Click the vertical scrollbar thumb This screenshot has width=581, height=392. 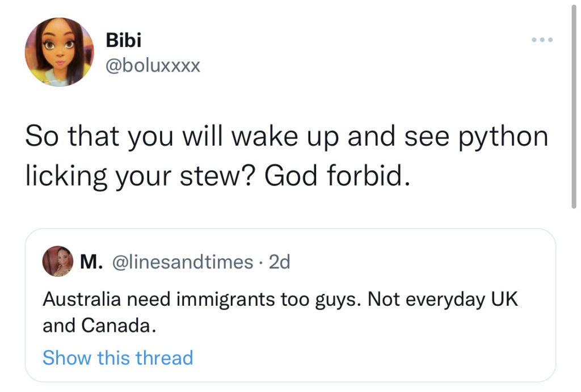pos(574,108)
